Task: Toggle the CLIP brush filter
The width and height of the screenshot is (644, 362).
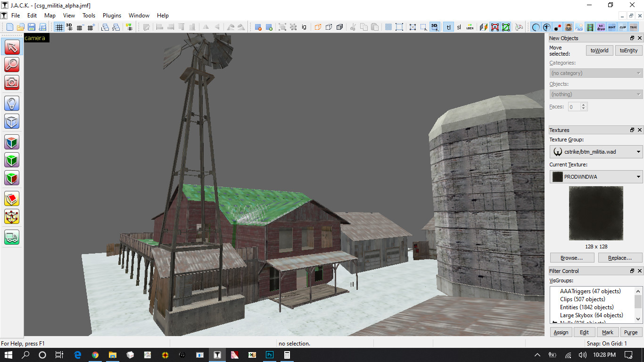Action: [x=623, y=27]
